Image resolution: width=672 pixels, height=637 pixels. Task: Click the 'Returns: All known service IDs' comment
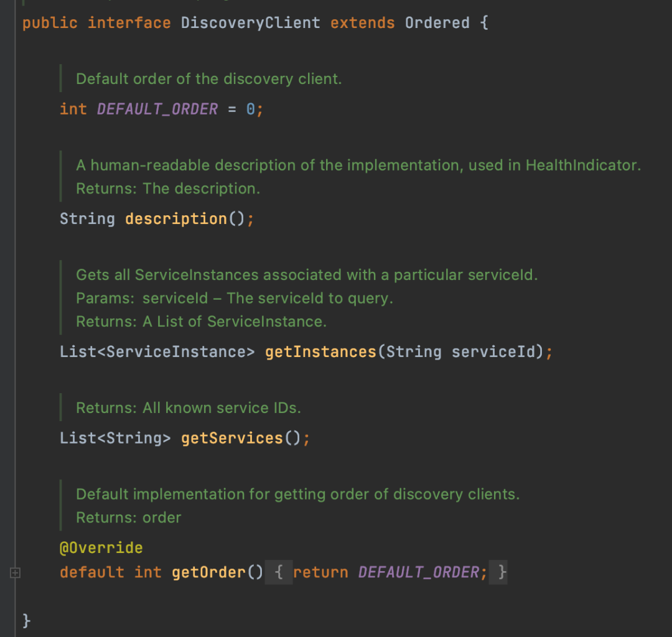188,408
